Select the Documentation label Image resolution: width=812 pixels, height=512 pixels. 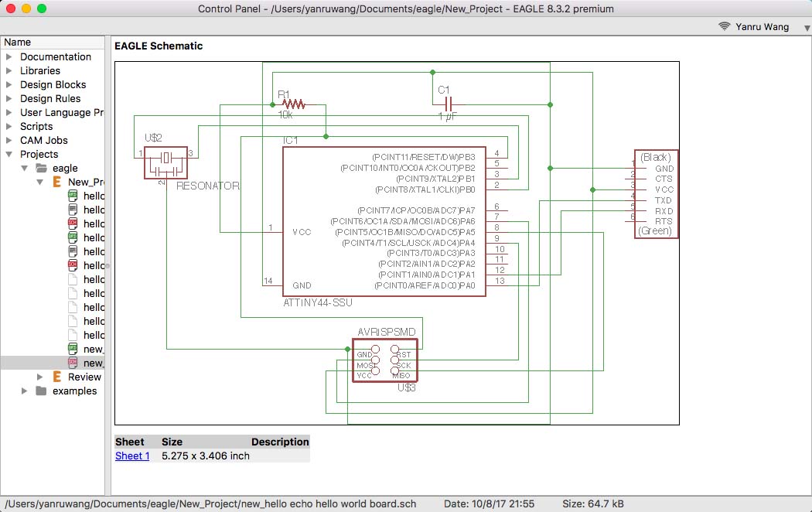tap(56, 57)
